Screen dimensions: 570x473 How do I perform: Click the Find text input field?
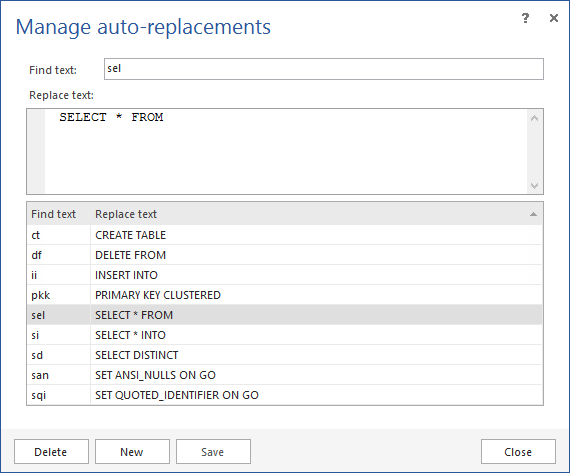pos(324,69)
